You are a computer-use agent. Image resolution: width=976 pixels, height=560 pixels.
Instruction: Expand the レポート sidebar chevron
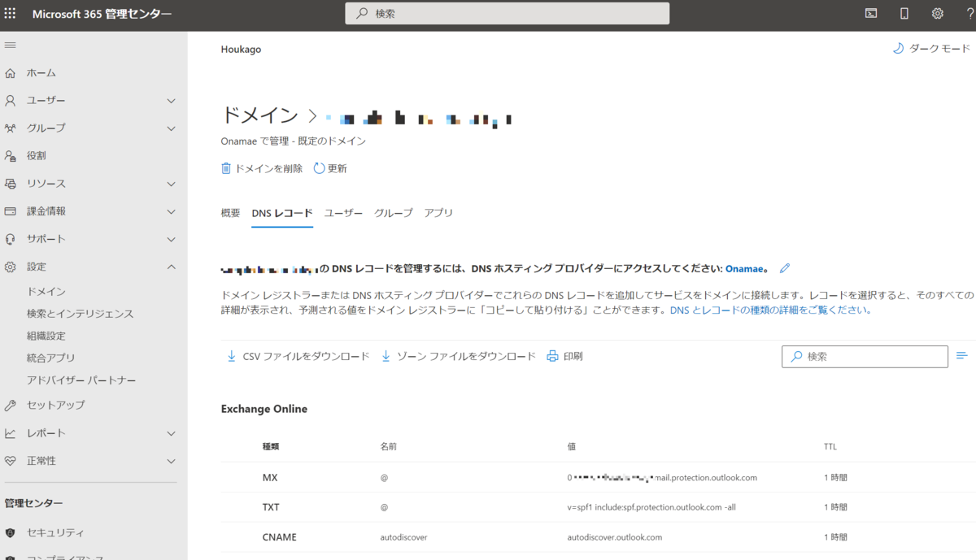pyautogui.click(x=171, y=433)
